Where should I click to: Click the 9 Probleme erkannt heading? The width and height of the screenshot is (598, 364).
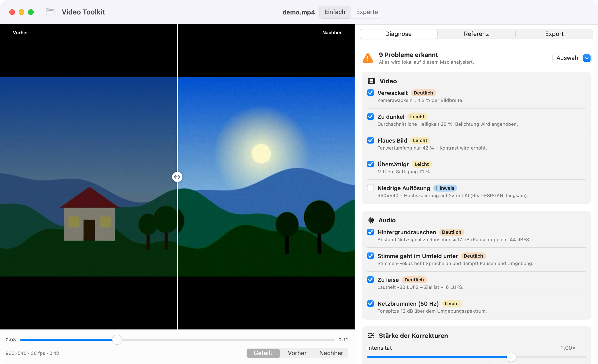[409, 55]
